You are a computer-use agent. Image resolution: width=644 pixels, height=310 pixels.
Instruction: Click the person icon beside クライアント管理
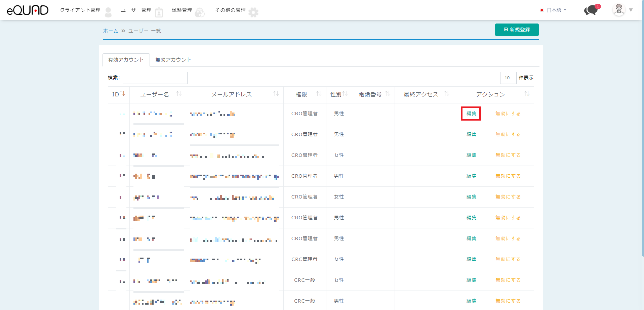pos(108,12)
